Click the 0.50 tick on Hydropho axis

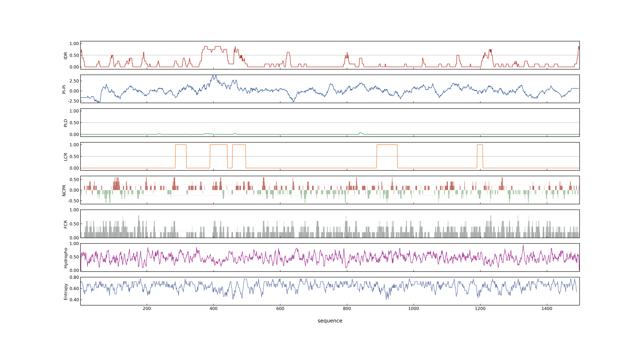pyautogui.click(x=74, y=257)
